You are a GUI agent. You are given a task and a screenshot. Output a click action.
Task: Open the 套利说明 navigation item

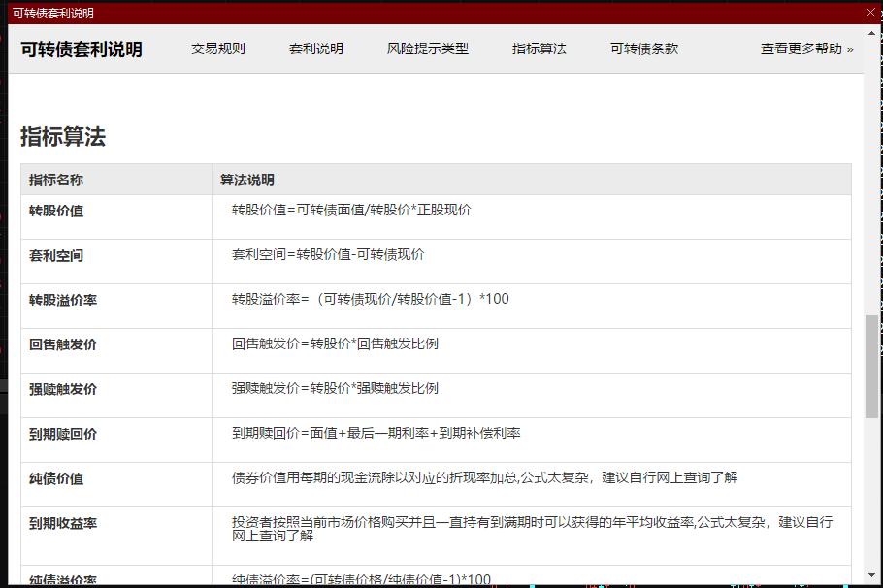(315, 47)
